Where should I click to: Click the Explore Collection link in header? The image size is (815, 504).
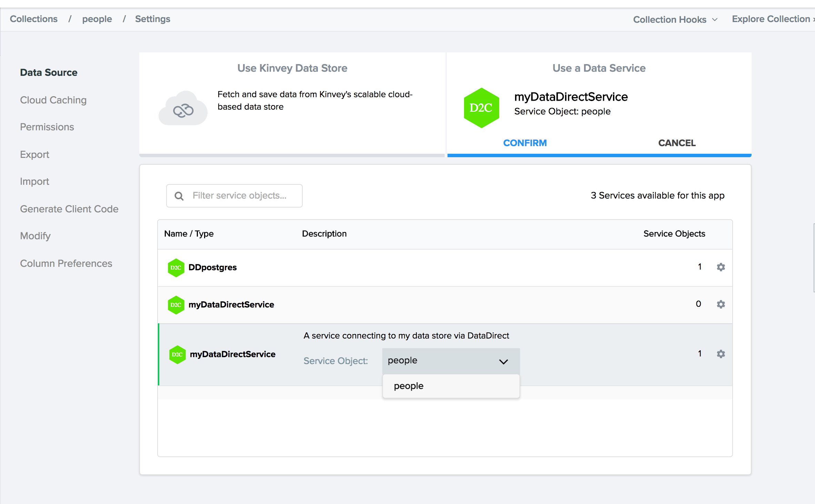pyautogui.click(x=771, y=19)
